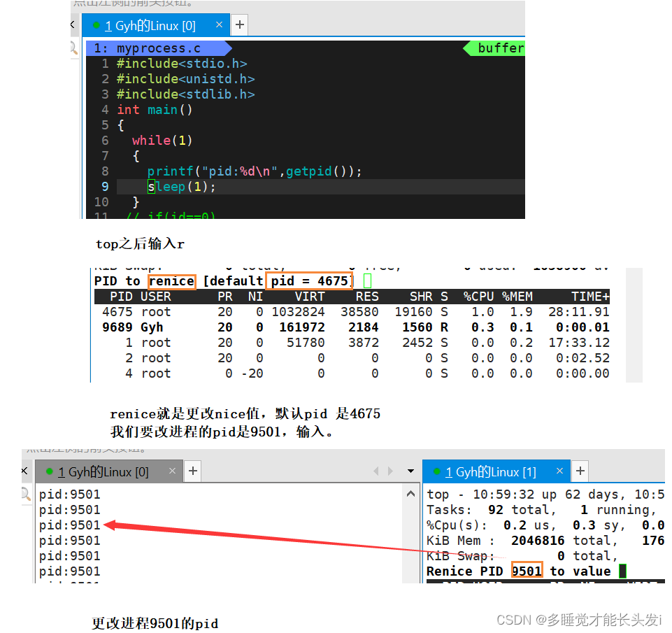Click the NI column header
The width and height of the screenshot is (672, 633).
coord(255,297)
